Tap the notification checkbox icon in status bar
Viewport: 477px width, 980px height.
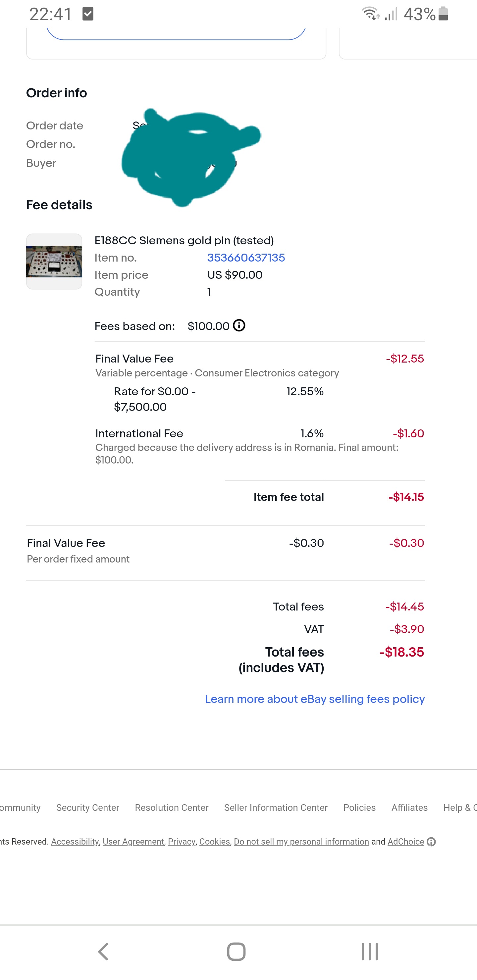88,14
